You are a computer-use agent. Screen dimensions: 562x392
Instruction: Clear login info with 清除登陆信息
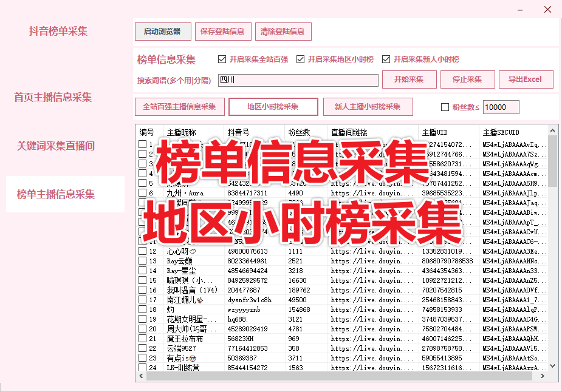(283, 32)
